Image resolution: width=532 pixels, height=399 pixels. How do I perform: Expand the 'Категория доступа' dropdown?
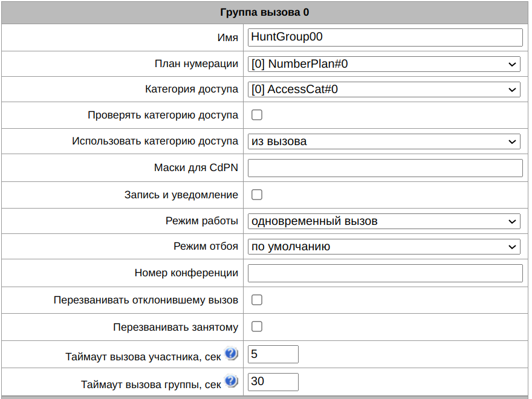384,89
